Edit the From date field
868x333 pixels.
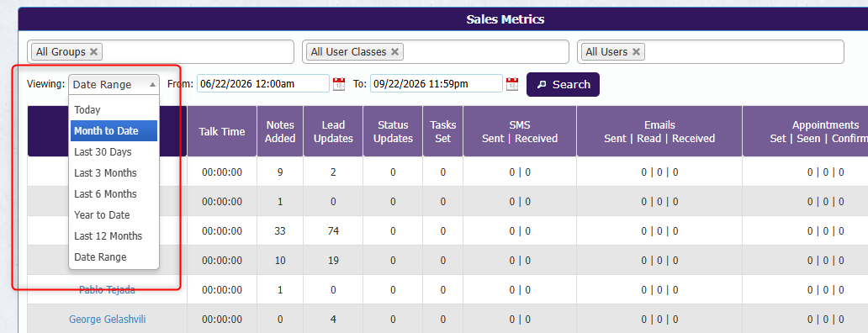click(263, 84)
